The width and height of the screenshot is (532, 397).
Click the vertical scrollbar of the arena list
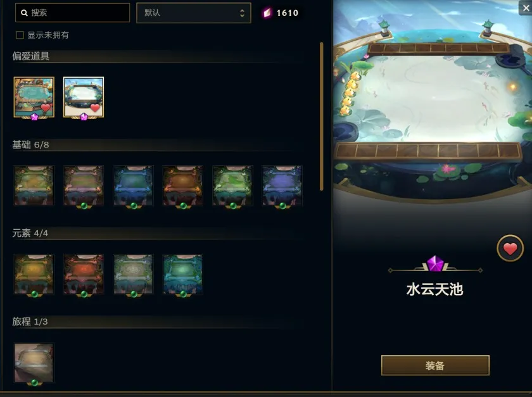[x=321, y=117]
